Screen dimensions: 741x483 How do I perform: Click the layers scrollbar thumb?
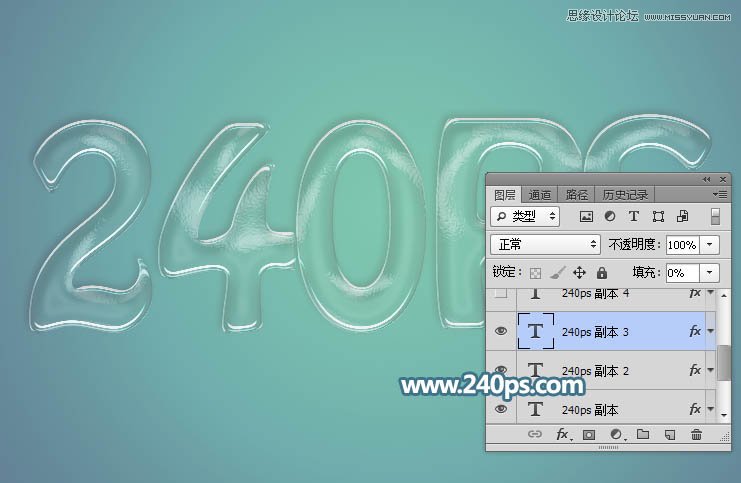click(x=724, y=362)
